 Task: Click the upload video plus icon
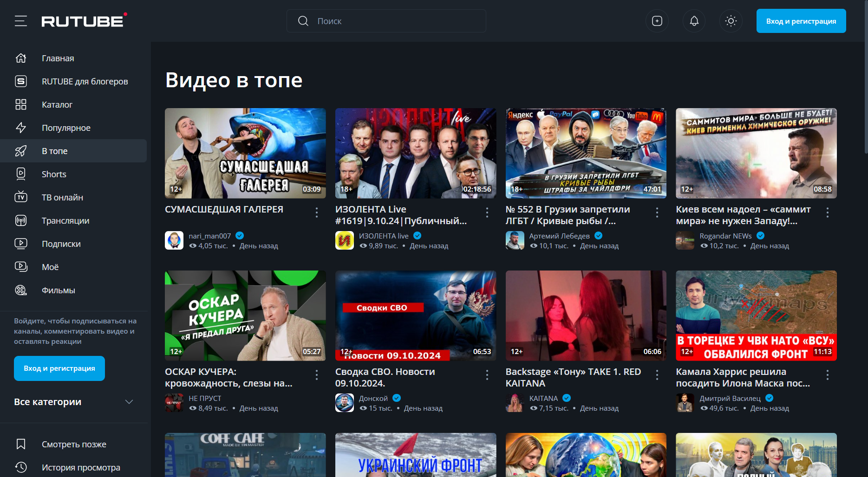pos(657,21)
